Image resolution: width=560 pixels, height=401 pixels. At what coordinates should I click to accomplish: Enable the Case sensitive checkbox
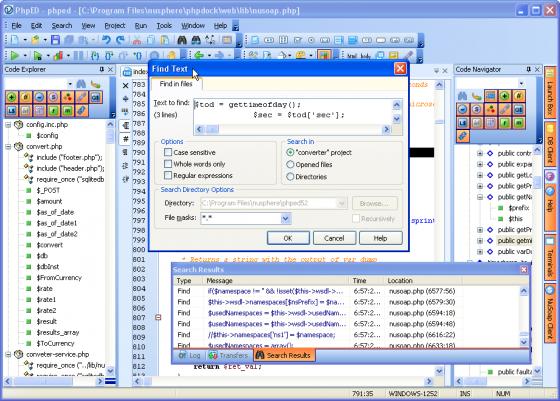168,152
